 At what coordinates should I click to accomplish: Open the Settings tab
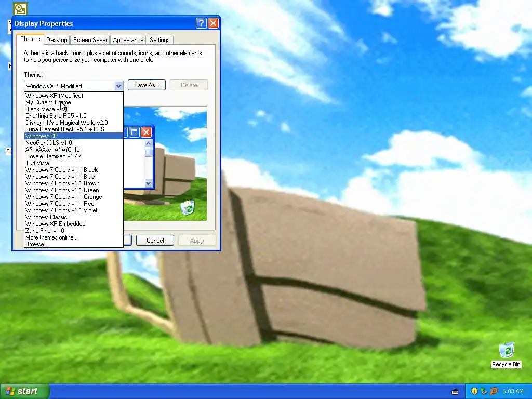[x=159, y=39]
